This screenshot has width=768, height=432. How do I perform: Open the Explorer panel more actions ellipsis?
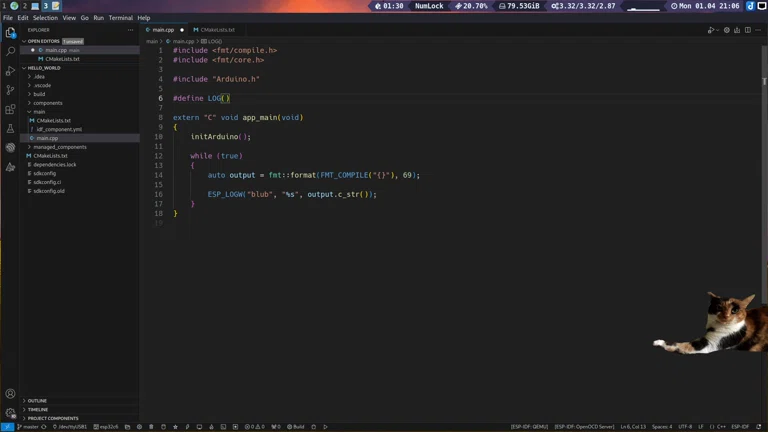[130, 30]
